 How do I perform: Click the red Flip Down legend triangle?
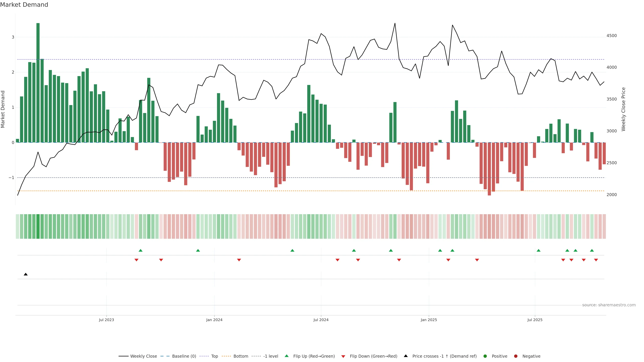343,356
